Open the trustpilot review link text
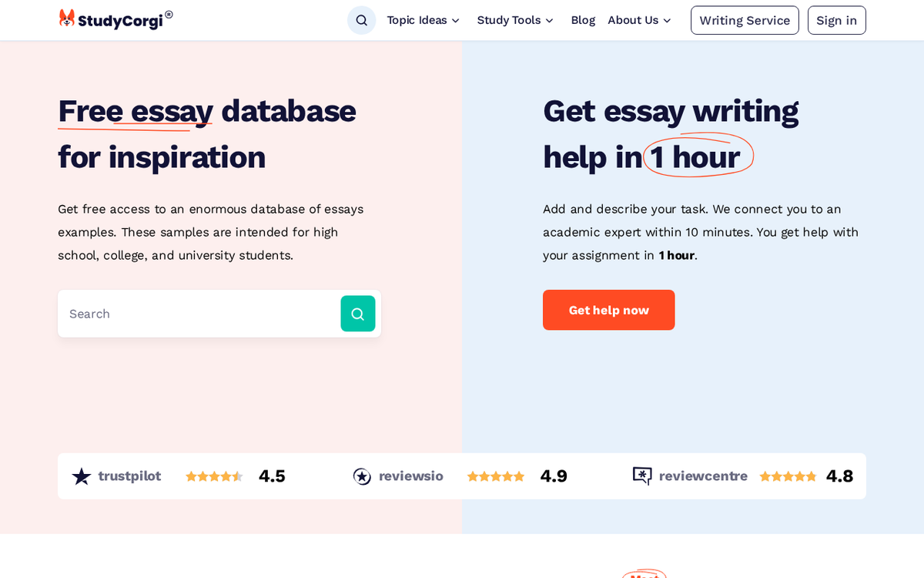Image resolution: width=924 pixels, height=578 pixels. tap(129, 476)
